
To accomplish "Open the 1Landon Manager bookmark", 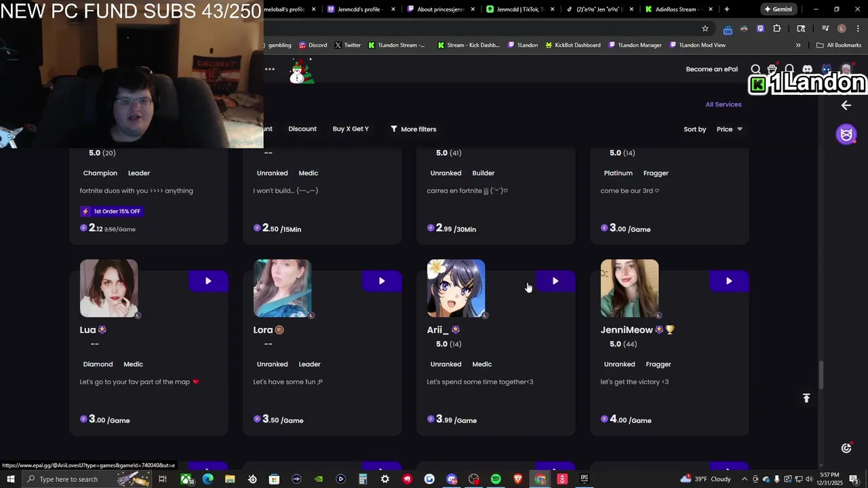I will pyautogui.click(x=635, y=45).
